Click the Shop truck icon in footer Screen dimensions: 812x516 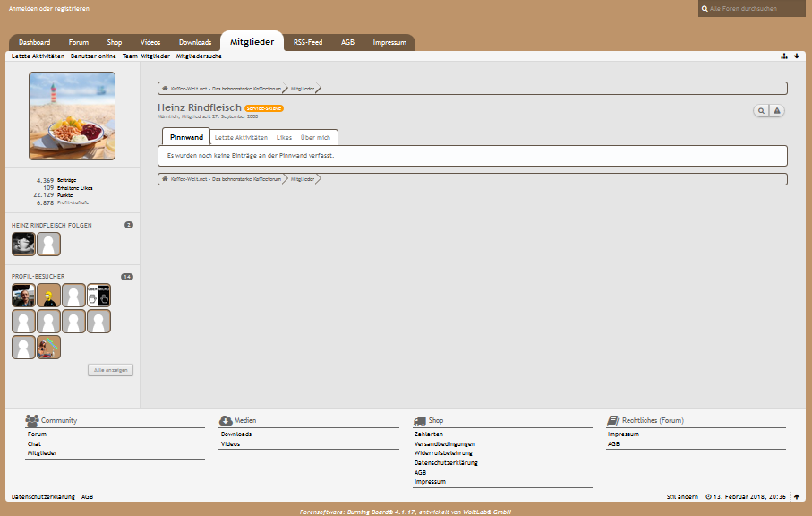420,420
